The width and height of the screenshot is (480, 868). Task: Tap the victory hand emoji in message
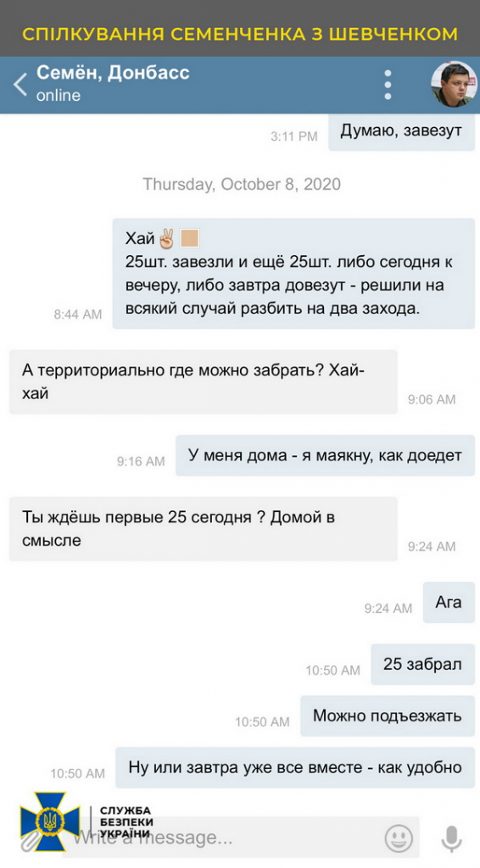pyautogui.click(x=166, y=239)
